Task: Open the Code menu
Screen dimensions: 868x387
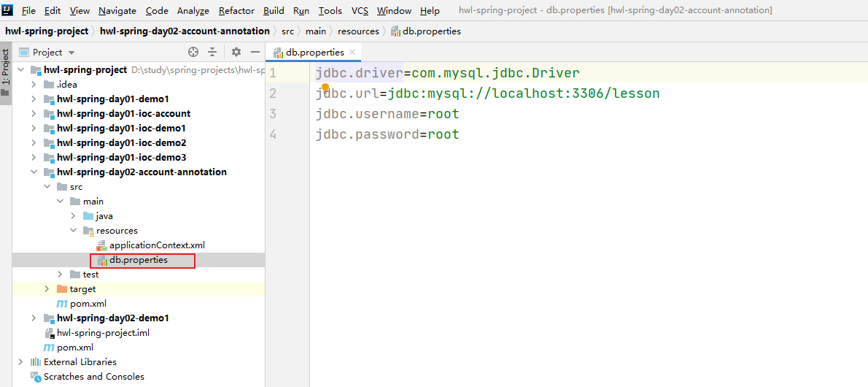Action: [x=158, y=10]
